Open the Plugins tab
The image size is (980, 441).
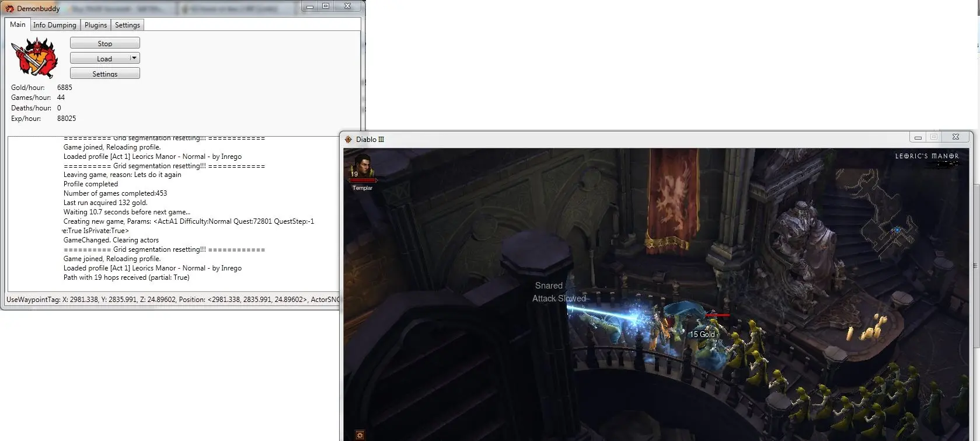tap(96, 25)
